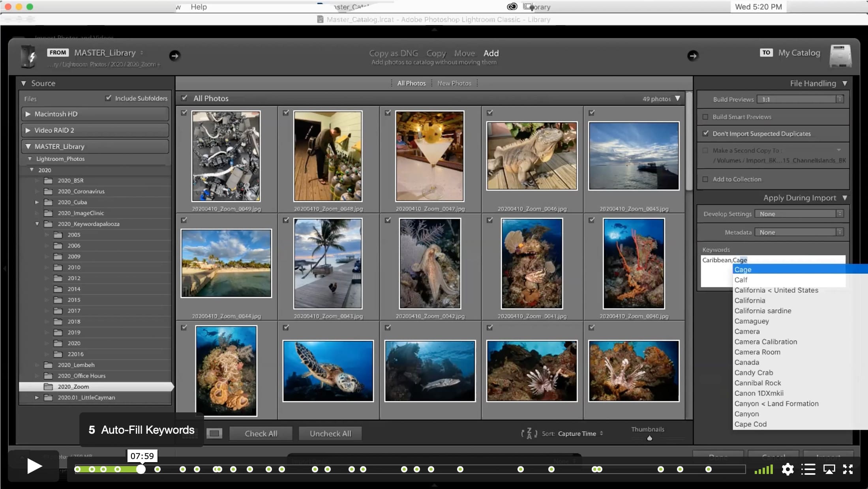Enter fullscreen video mode
Screen dimensions: 868x489
click(848, 469)
